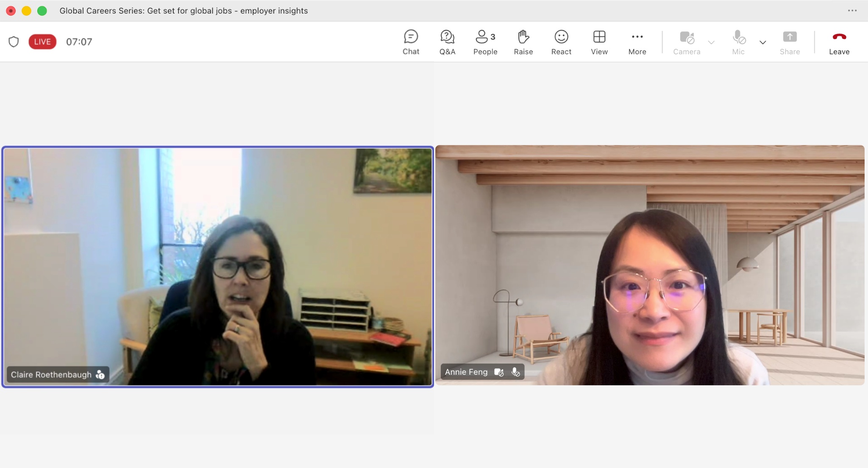868x468 pixels.
Task: Click the shield security icon
Action: (14, 42)
